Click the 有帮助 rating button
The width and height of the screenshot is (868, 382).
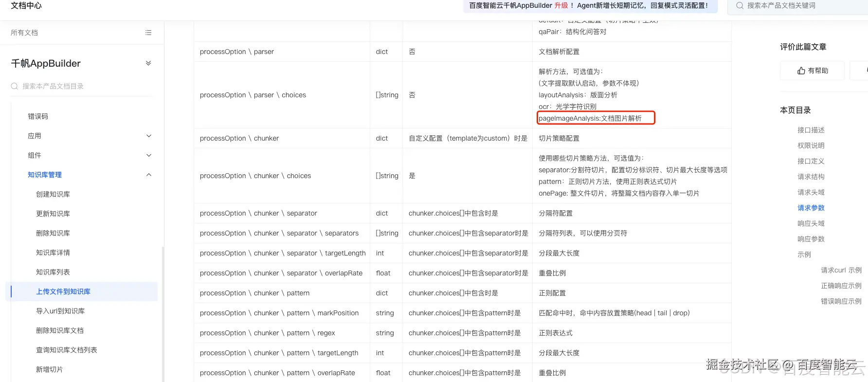point(812,71)
